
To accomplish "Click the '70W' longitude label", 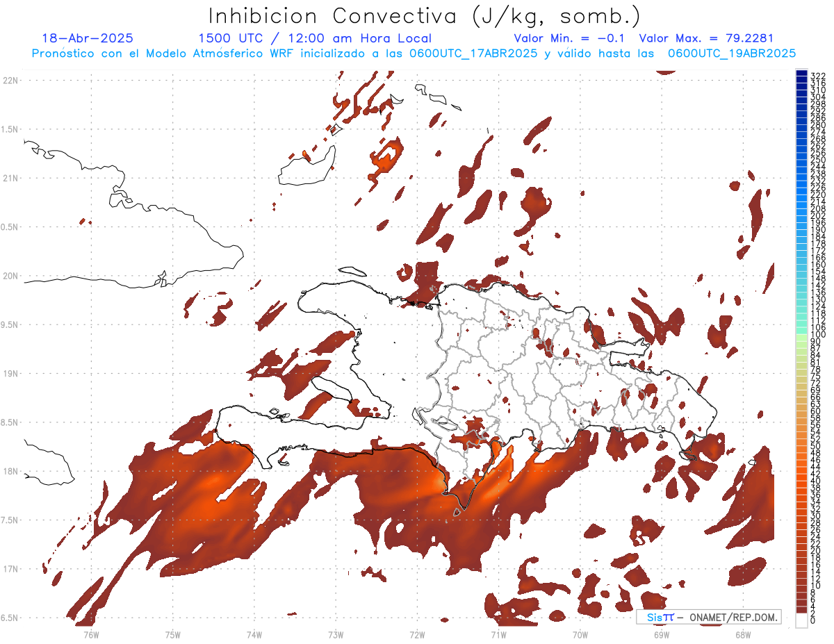I will click(580, 634).
